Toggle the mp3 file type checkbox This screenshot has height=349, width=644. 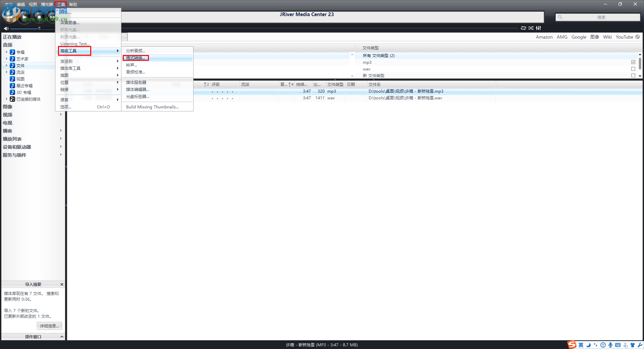(x=633, y=62)
